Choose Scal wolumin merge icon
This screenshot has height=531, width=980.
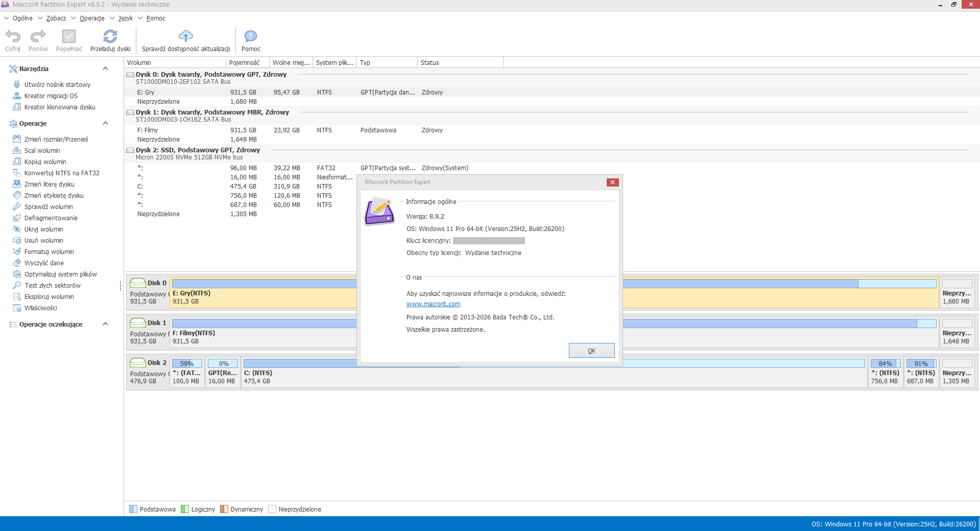[17, 150]
